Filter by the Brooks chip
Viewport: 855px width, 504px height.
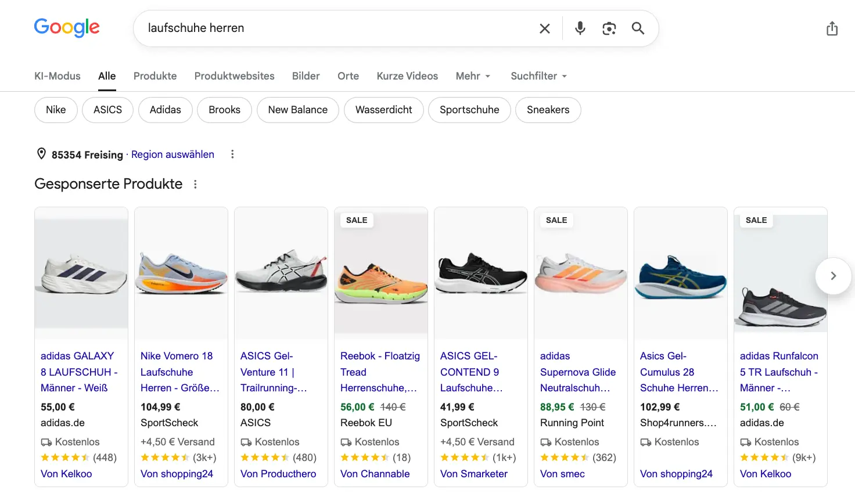click(x=224, y=110)
